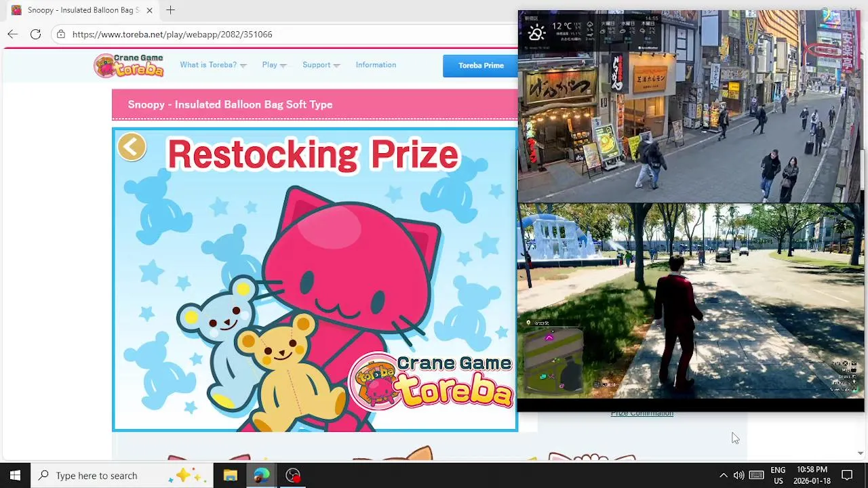Viewport: 868px width, 488px height.
Task: Click the game video with man in red suit
Action: point(691,300)
